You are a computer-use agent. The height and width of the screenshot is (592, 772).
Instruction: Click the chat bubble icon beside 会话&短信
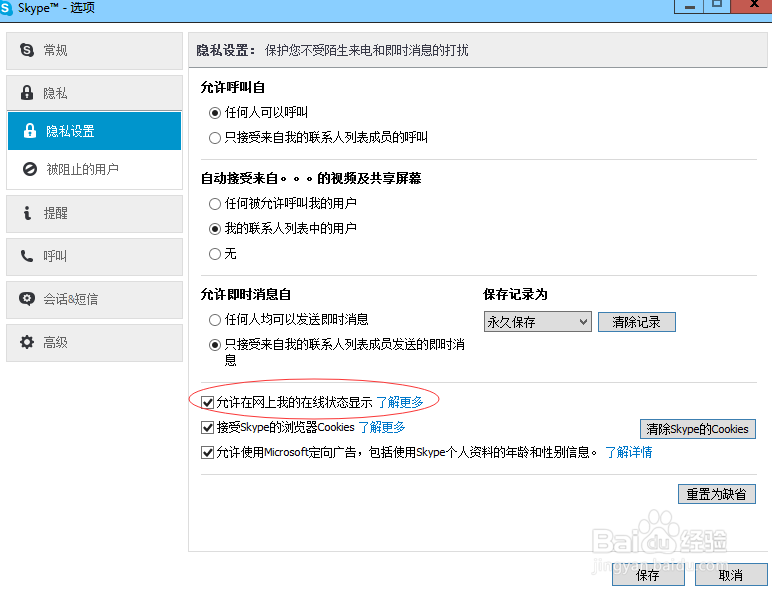coord(27,298)
